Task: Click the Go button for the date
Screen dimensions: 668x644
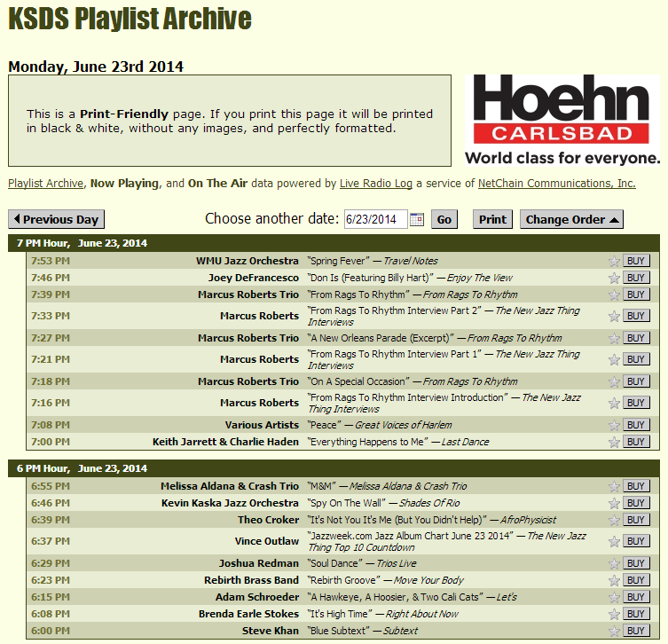Action: [x=444, y=219]
